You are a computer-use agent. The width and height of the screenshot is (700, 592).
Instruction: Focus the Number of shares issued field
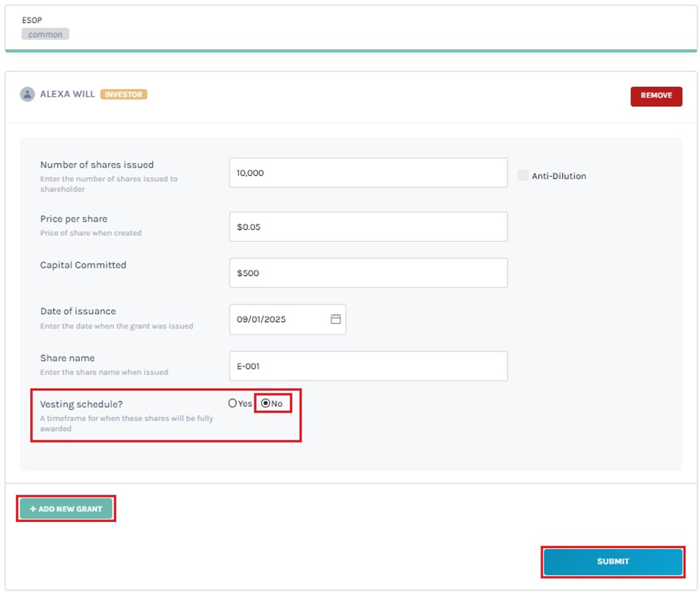[x=369, y=173]
